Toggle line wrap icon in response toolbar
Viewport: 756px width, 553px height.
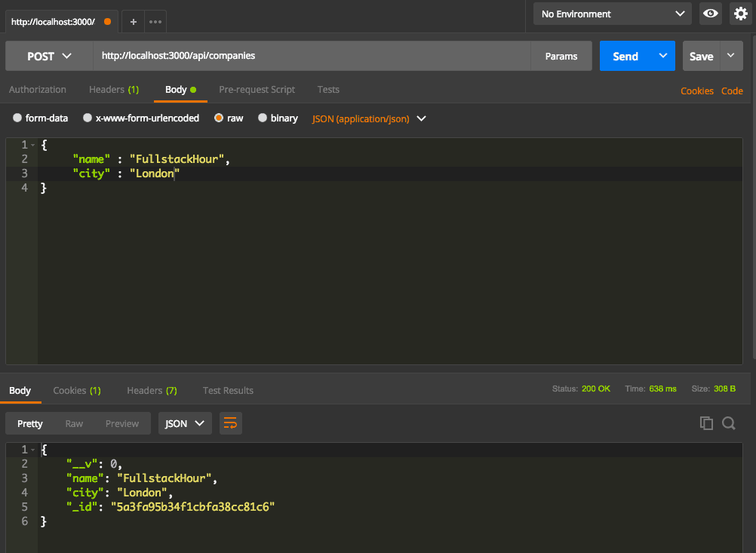point(230,423)
